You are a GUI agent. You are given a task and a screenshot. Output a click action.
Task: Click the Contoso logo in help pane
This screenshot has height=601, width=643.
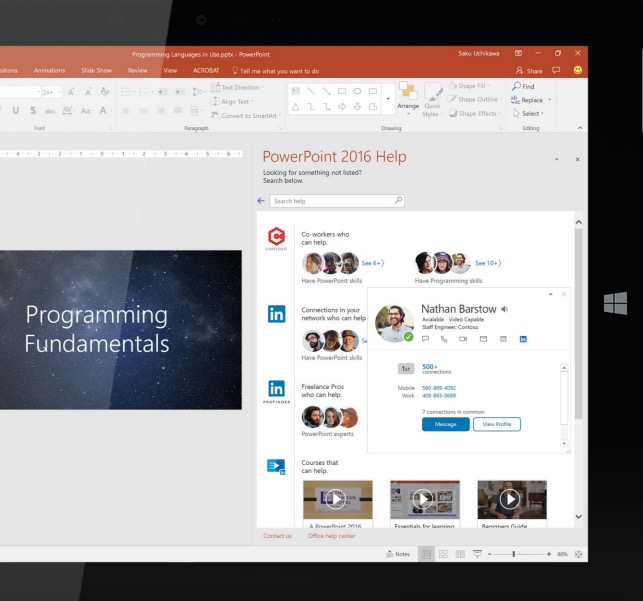coord(276,239)
